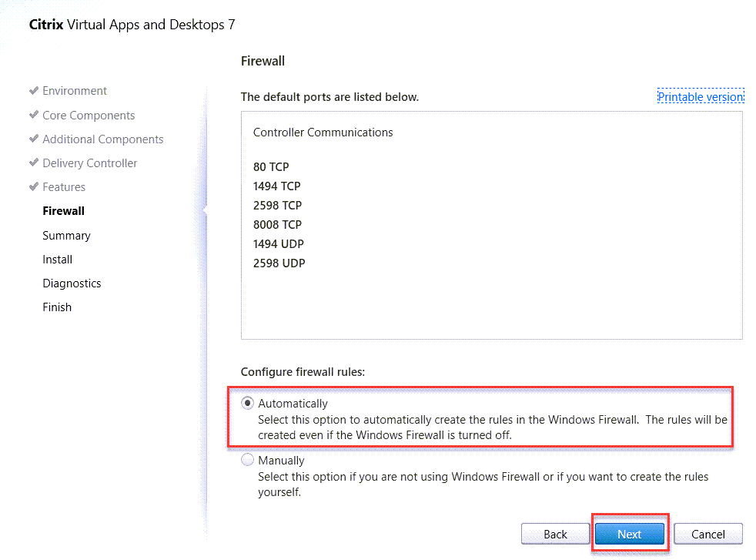Click the Environment step label
Screen dimensions: 756x560
click(75, 91)
